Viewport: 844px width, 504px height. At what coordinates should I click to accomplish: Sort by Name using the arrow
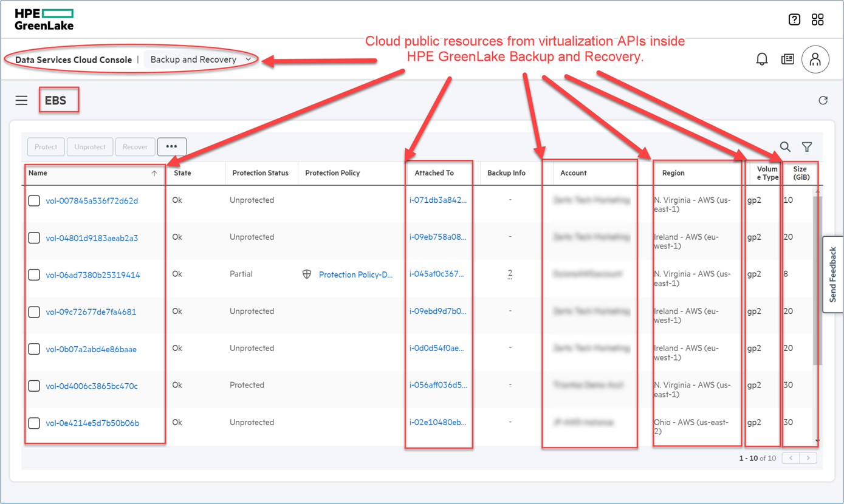[154, 173]
